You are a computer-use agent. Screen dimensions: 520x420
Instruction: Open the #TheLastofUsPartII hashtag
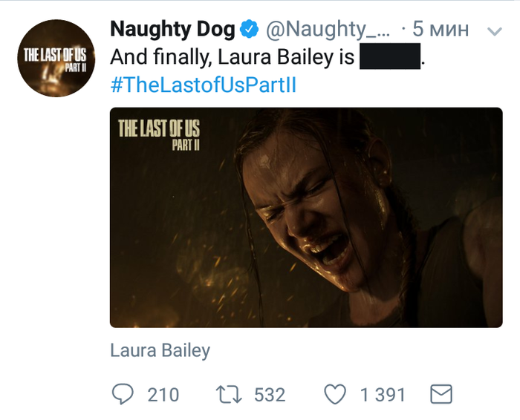(x=203, y=85)
